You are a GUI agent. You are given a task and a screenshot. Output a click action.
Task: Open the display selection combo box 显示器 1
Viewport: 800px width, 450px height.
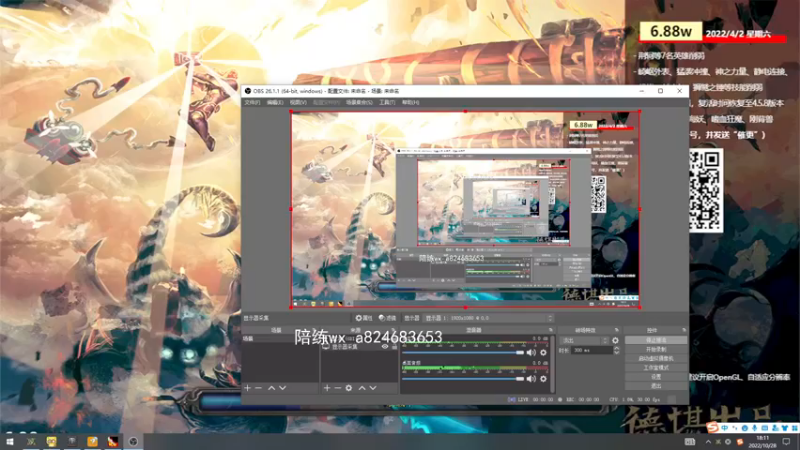pos(489,318)
